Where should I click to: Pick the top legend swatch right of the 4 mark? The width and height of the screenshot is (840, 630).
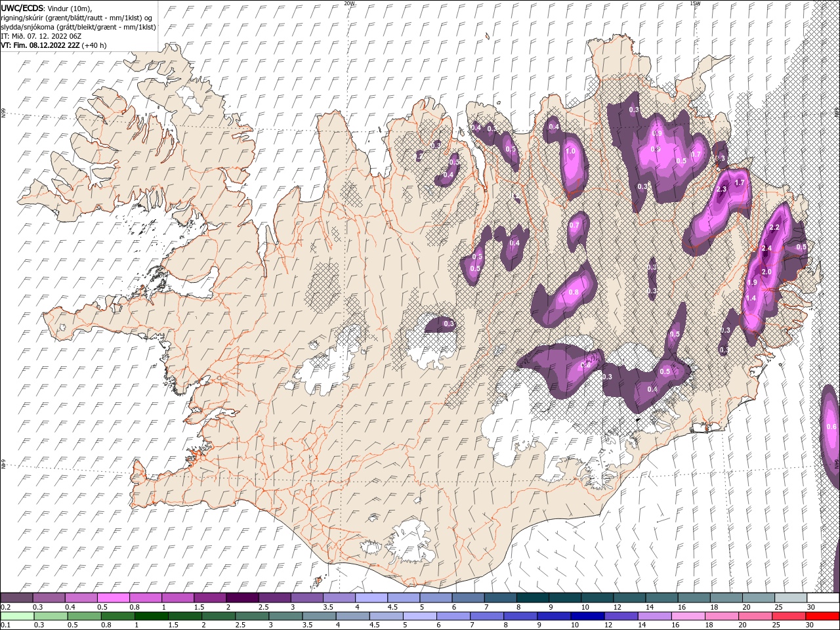[x=371, y=598]
